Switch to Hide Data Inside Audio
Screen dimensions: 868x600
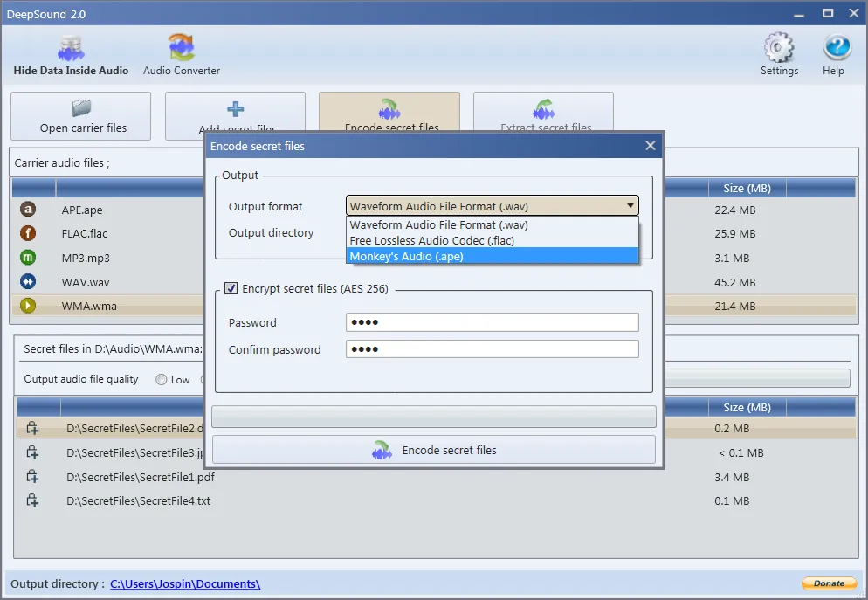[x=70, y=52]
